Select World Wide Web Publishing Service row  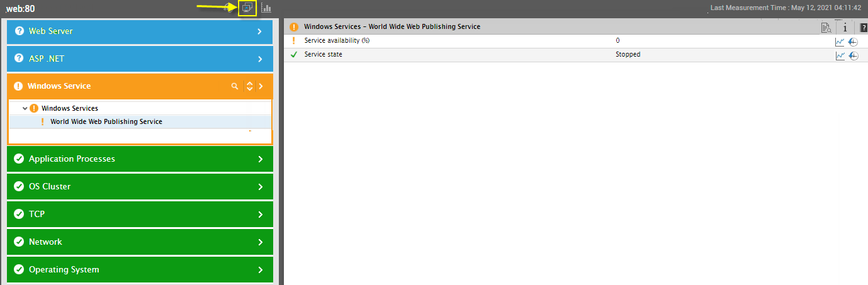[x=140, y=122]
